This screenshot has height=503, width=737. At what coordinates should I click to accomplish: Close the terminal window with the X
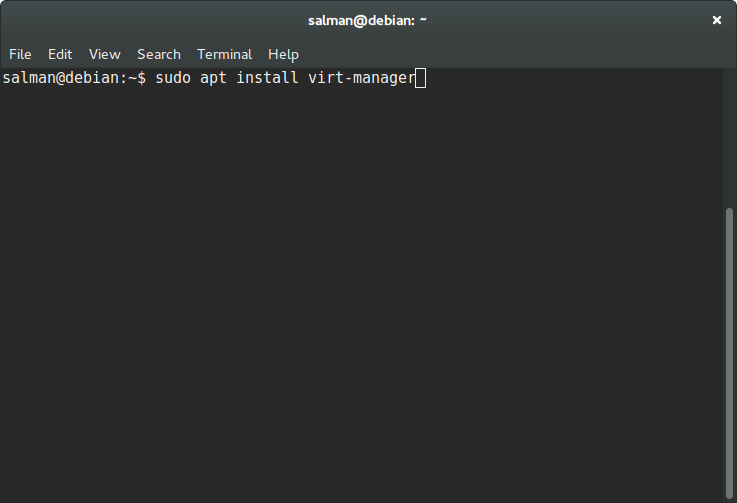point(717,20)
